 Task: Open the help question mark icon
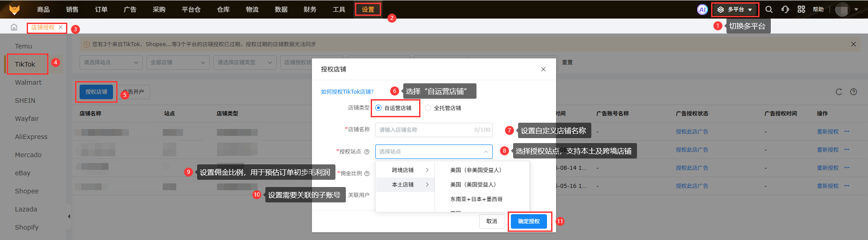pyautogui.click(x=854, y=92)
